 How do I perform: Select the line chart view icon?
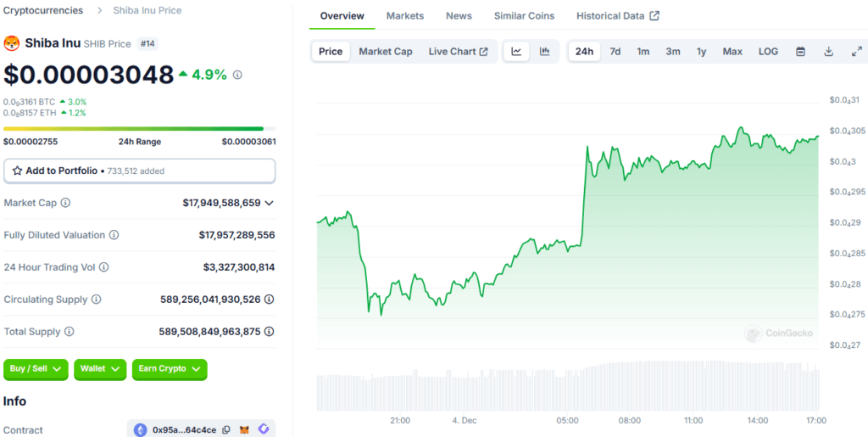516,52
